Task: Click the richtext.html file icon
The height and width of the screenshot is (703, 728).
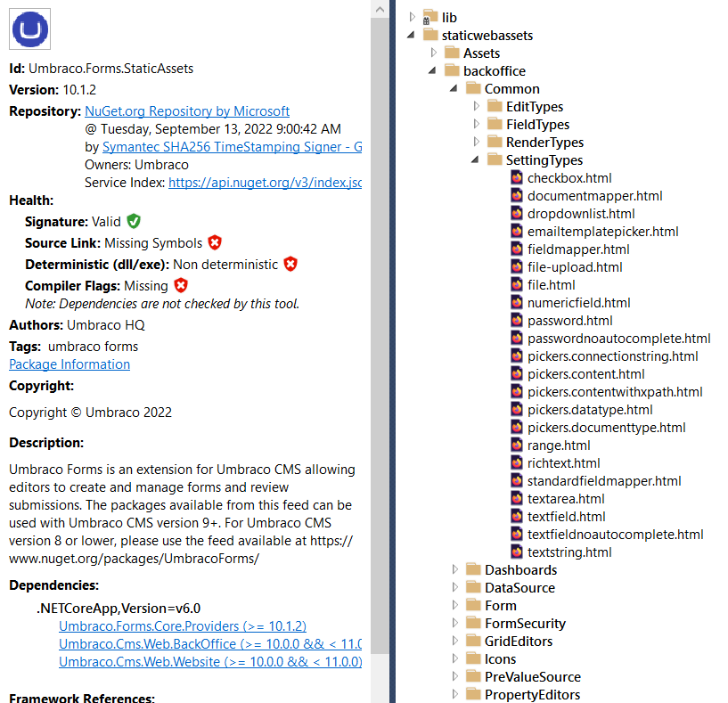Action: (517, 463)
